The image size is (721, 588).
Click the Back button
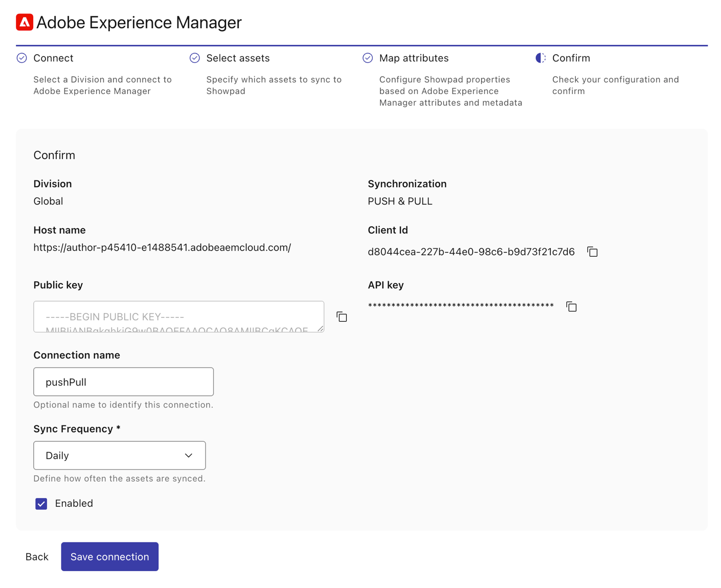tap(37, 557)
